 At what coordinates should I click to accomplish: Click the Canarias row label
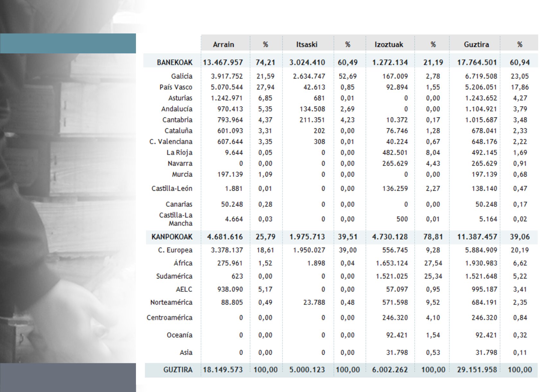pos(179,204)
